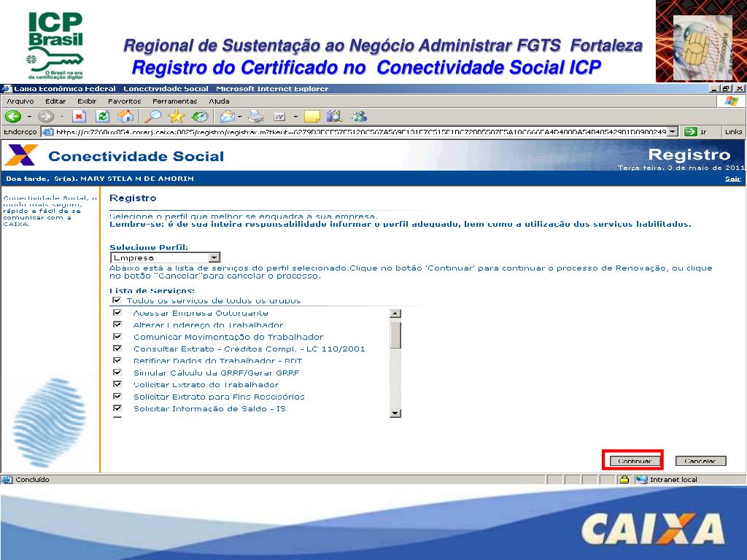Click the Links toolbar label

733,132
